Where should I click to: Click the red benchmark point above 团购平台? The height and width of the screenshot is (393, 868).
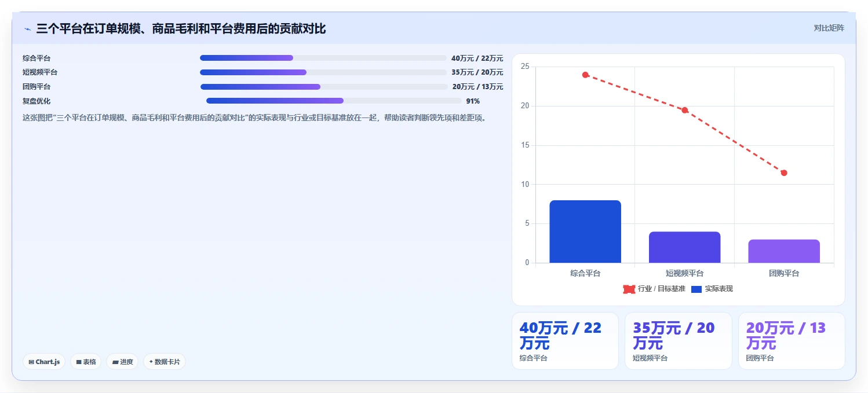[x=784, y=172]
